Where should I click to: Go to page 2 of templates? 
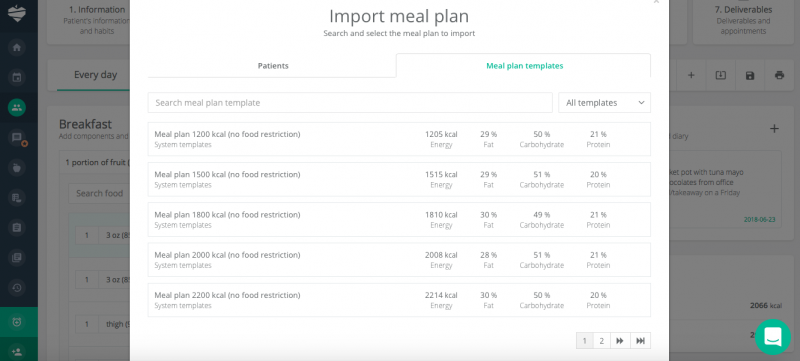[x=602, y=341]
